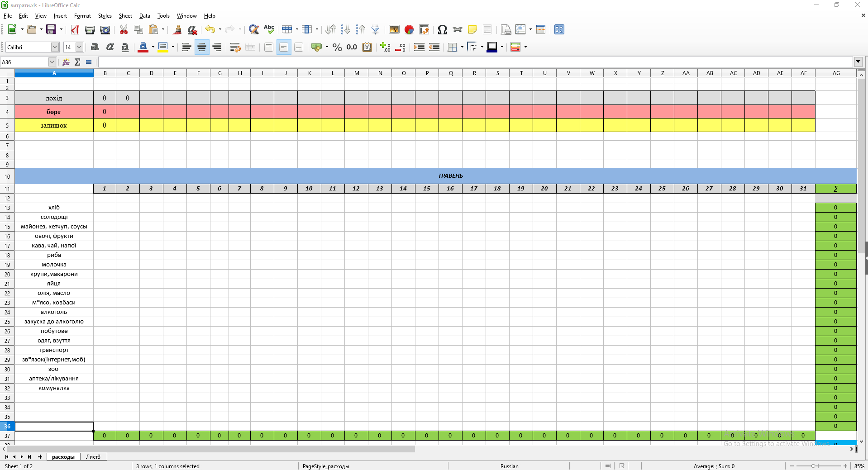This screenshot has height=470, width=868.
Task: Open the File menu
Action: click(8, 16)
